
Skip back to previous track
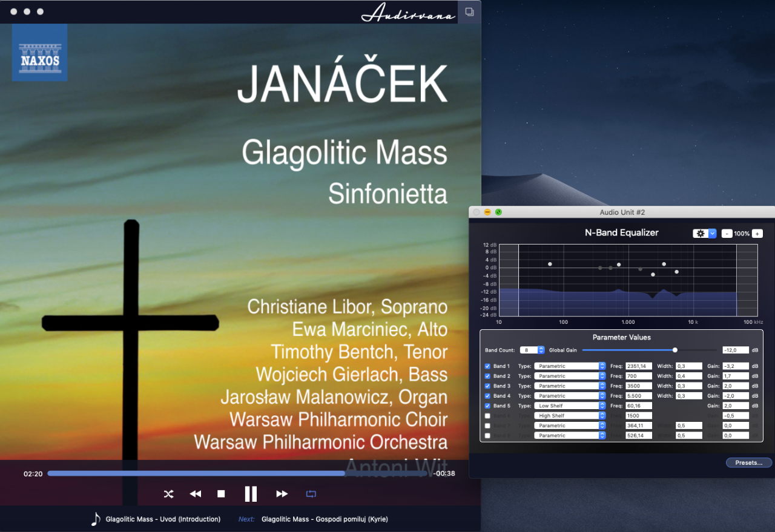pos(195,494)
